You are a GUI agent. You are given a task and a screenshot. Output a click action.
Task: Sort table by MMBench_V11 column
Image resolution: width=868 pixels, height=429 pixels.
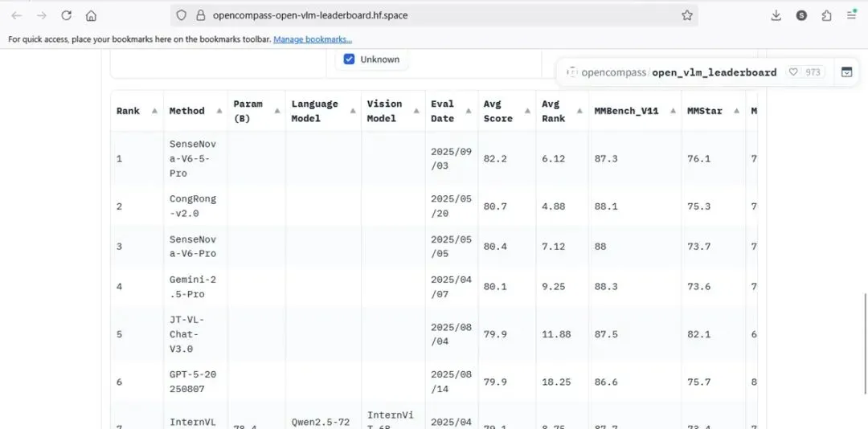[674, 111]
